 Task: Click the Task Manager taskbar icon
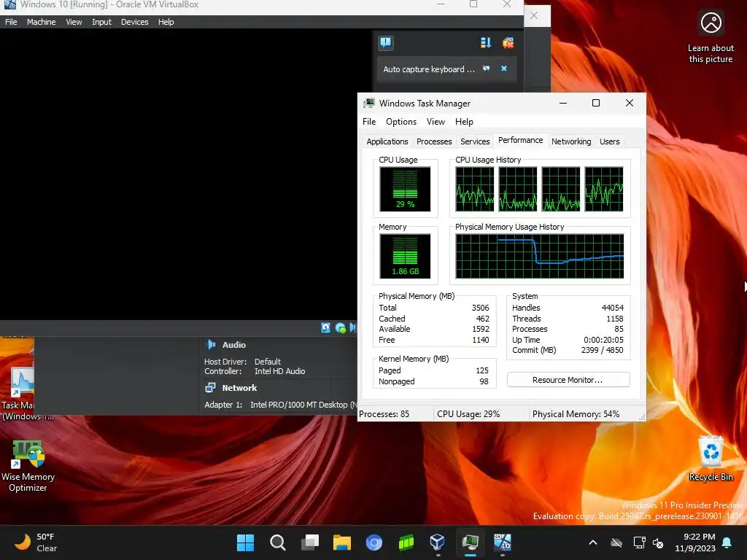(471, 542)
